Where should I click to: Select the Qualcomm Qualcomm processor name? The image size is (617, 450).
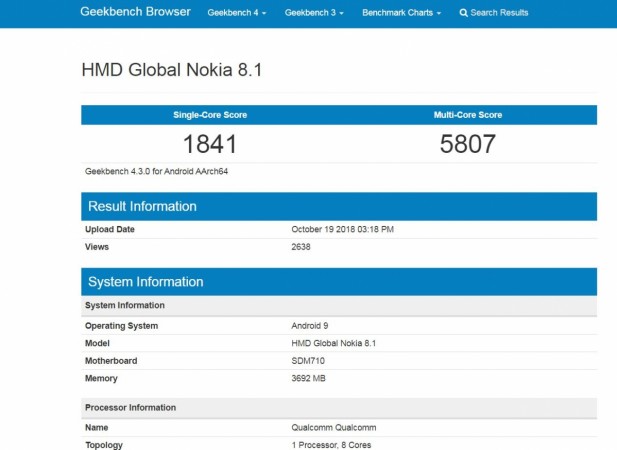[334, 428]
